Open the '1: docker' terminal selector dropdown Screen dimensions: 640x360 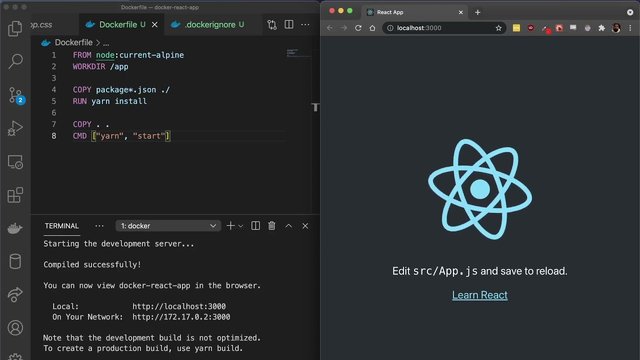click(x=168, y=226)
